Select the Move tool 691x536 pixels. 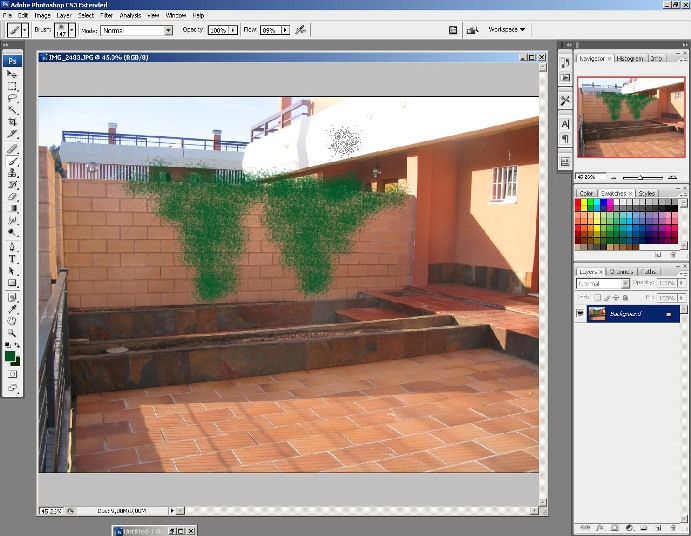(x=12, y=74)
